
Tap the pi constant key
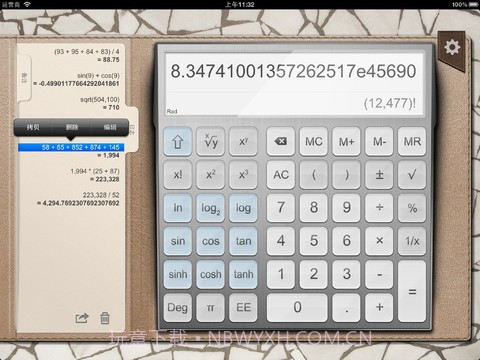coord(210,307)
